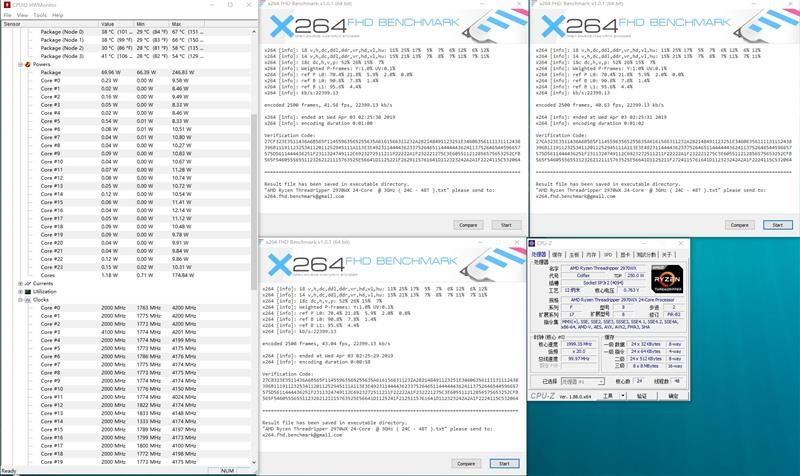Click the HWMonitor vertical scrollbar thumb
This screenshot has width=800, height=476.
point(254,202)
